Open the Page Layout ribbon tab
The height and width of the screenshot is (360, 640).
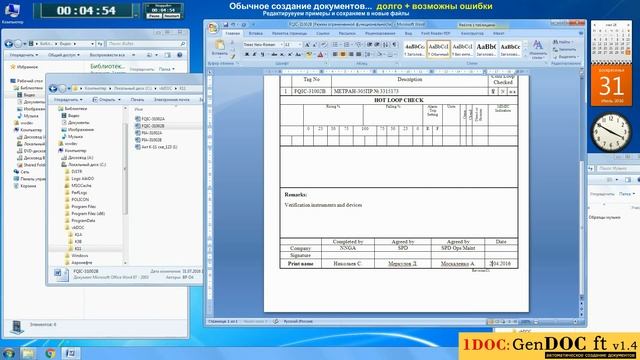289,33
